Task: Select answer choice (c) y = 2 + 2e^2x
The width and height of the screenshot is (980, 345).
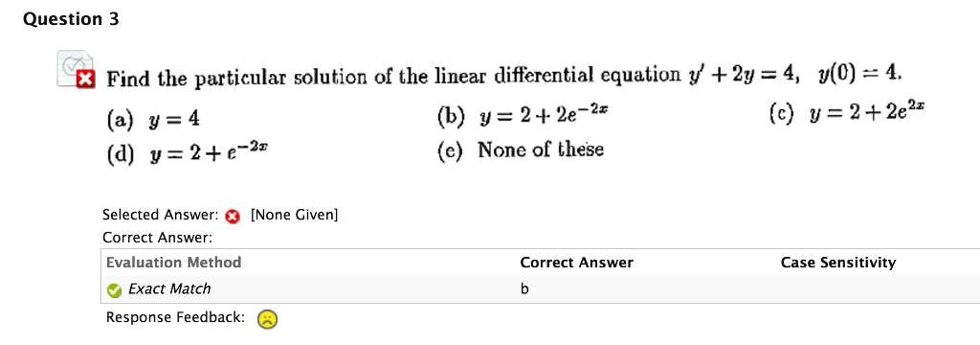Action: click(x=846, y=115)
